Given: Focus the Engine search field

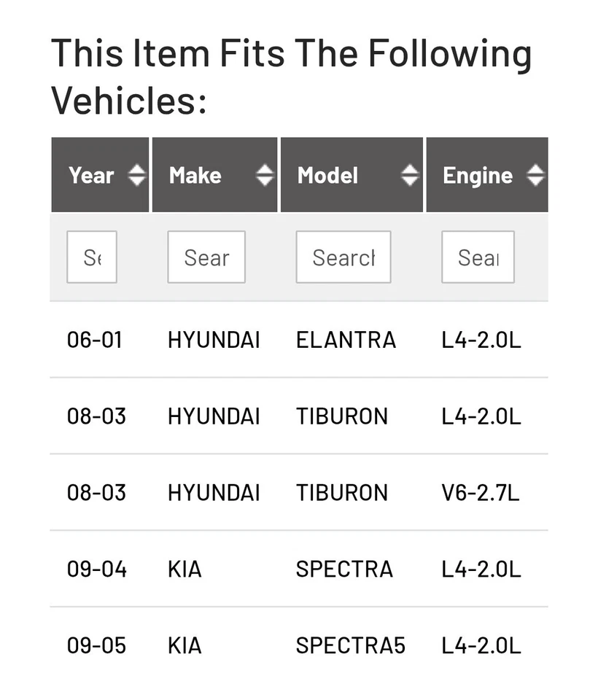Looking at the screenshot, I should click(478, 257).
